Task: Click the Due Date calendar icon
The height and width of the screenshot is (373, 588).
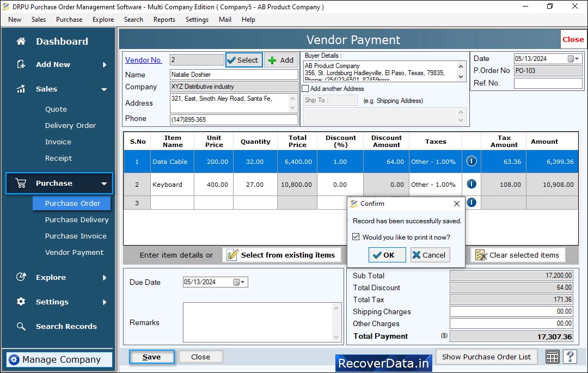Action: (x=236, y=282)
